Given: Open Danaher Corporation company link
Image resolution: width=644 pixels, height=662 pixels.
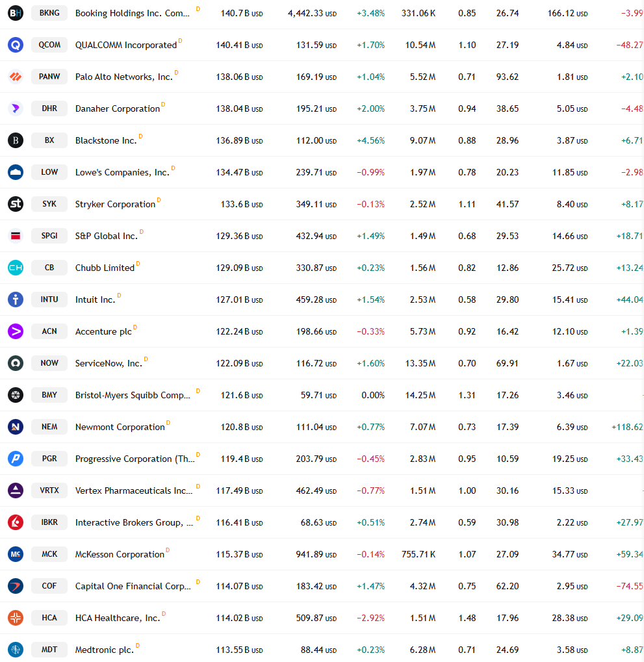Looking at the screenshot, I should [x=118, y=109].
